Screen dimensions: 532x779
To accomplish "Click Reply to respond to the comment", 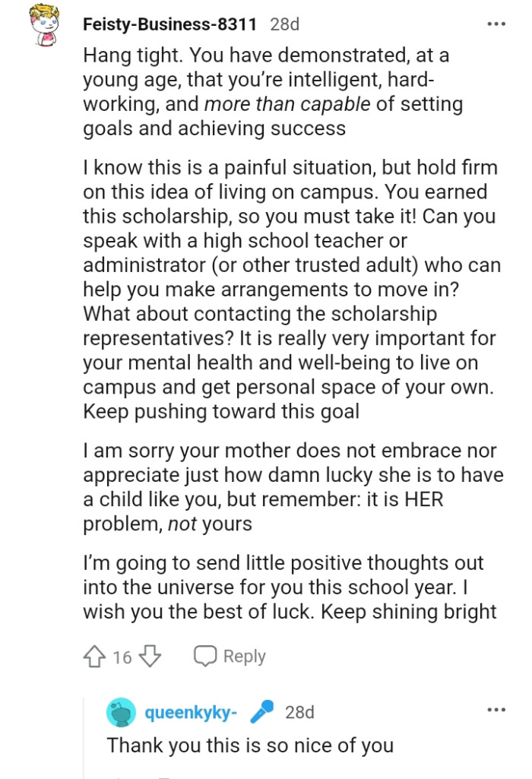I will pyautogui.click(x=243, y=655).
